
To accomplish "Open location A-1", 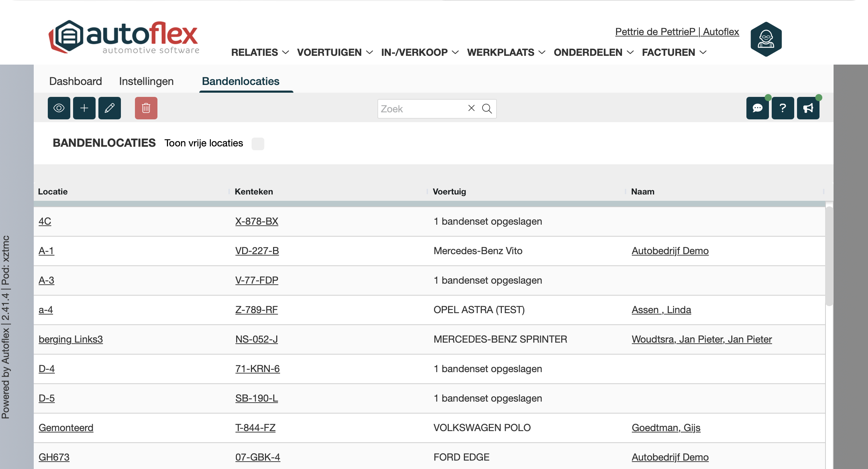I will coord(46,251).
